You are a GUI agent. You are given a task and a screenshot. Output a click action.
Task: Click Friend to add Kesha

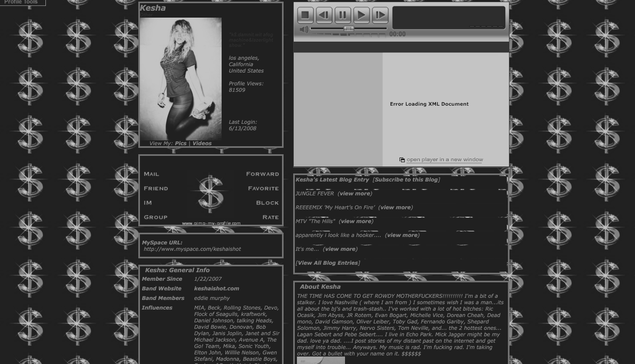155,188
